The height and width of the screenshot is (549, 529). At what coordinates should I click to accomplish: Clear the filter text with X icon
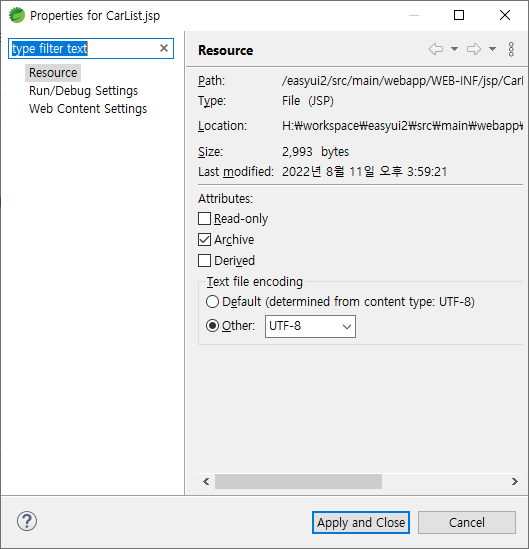tap(164, 48)
